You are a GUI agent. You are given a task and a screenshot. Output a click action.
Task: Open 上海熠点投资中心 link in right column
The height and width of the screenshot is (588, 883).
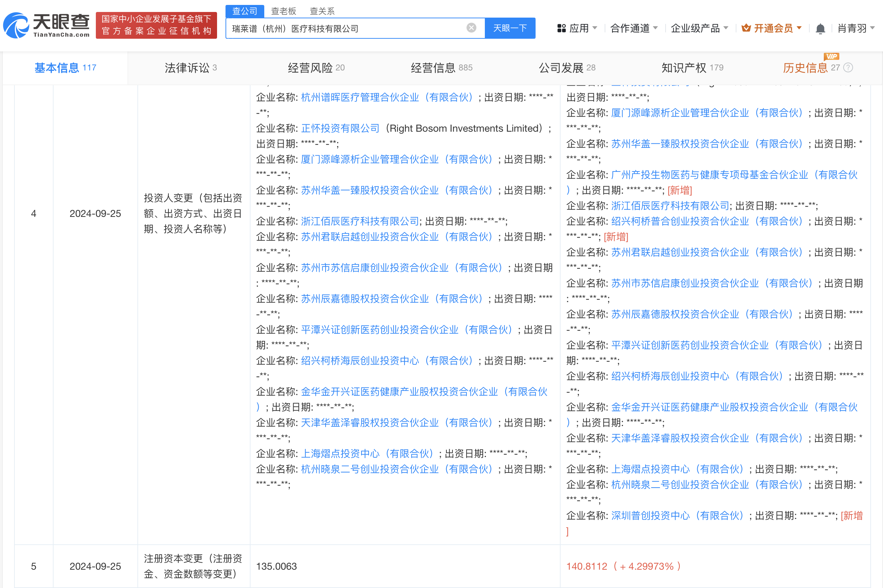[x=677, y=469]
